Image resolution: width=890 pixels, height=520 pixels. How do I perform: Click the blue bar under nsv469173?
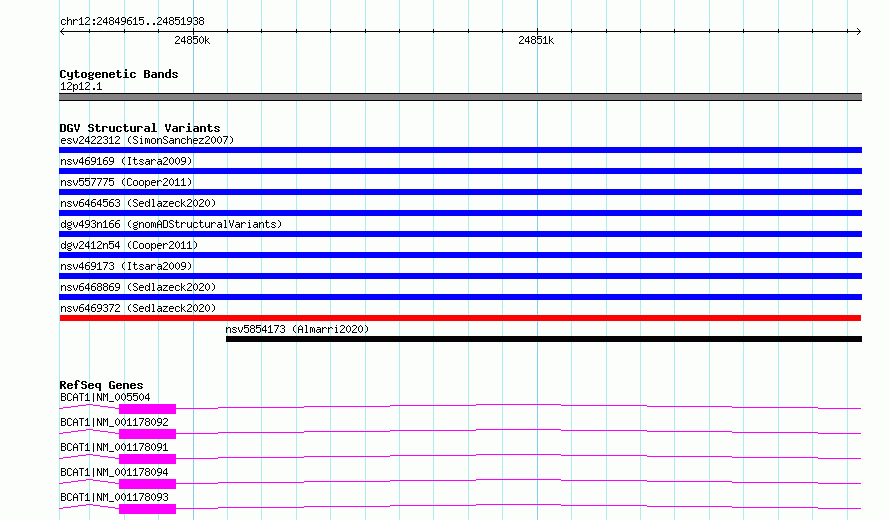click(460, 276)
